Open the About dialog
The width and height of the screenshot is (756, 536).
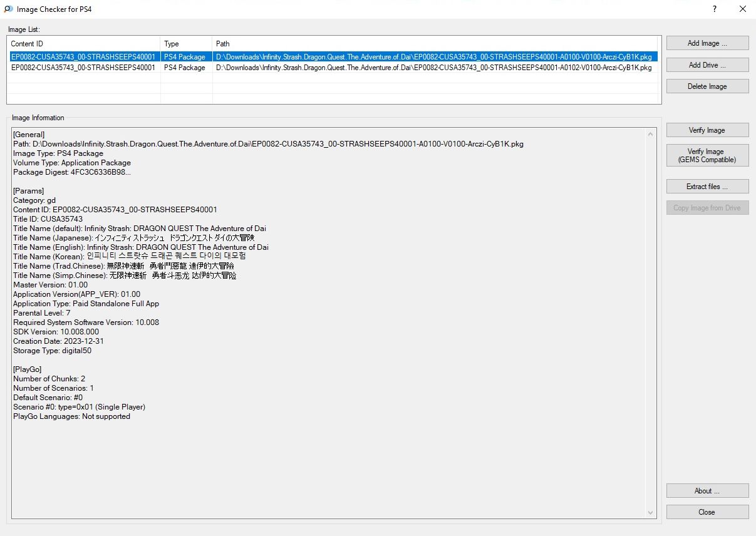point(707,491)
